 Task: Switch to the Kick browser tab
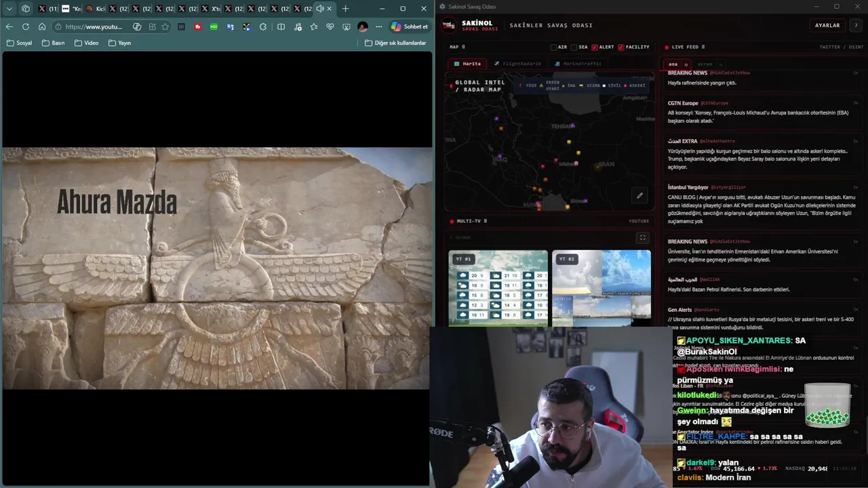pos(96,9)
